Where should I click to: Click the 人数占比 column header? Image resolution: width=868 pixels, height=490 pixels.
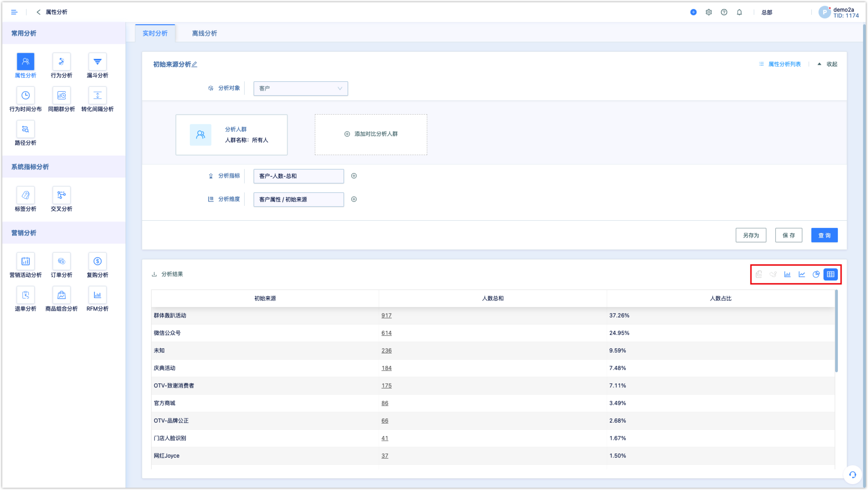(720, 298)
